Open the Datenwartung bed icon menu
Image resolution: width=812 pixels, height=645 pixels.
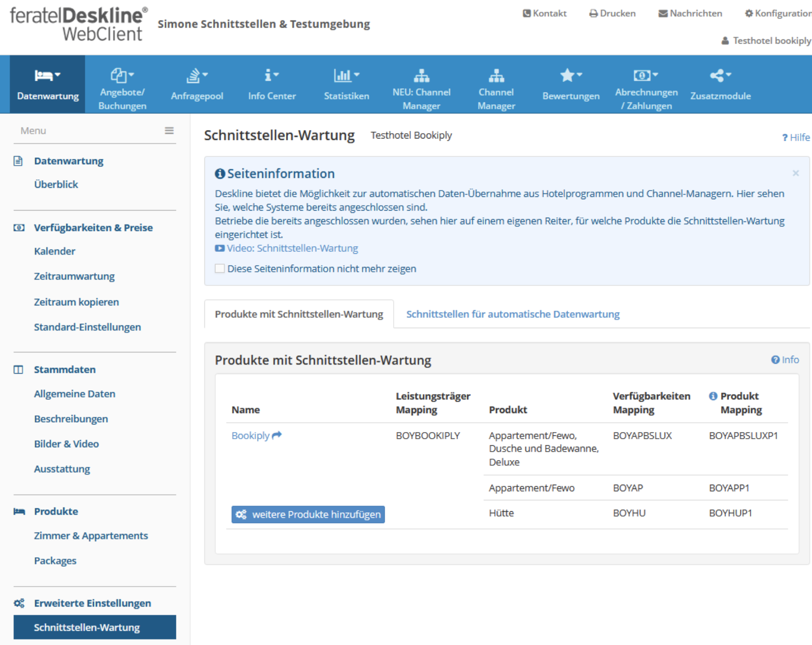click(43, 75)
